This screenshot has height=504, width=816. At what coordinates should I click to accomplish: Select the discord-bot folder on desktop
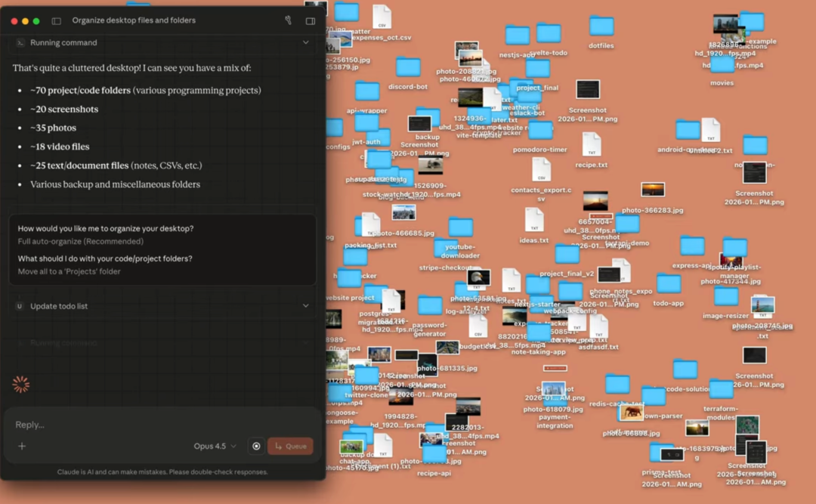point(408,67)
